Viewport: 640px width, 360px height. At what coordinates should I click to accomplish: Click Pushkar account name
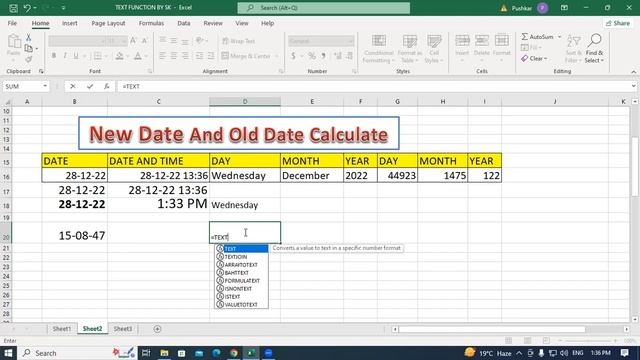(x=522, y=8)
